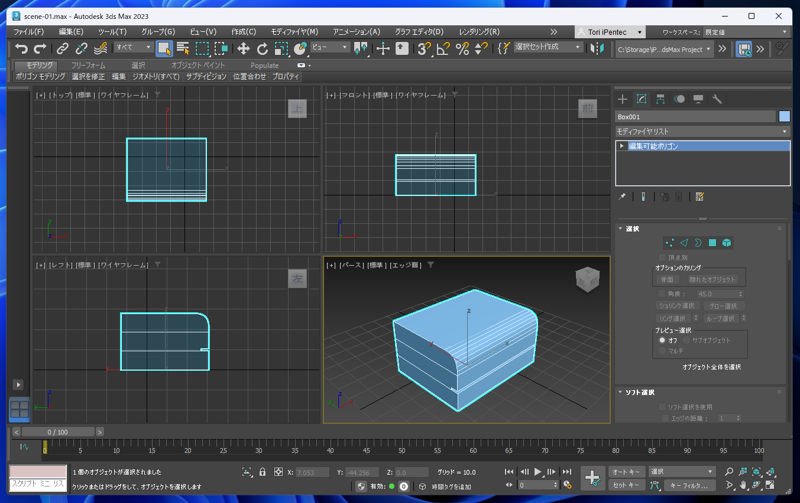Open the ファイル(F) menu
The width and height of the screenshot is (800, 503).
click(x=29, y=32)
